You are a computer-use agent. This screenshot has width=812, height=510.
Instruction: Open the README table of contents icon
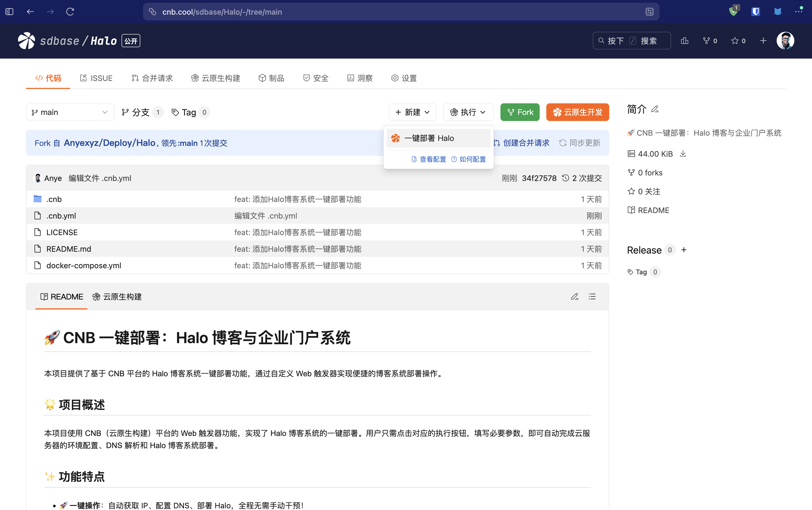tap(592, 296)
